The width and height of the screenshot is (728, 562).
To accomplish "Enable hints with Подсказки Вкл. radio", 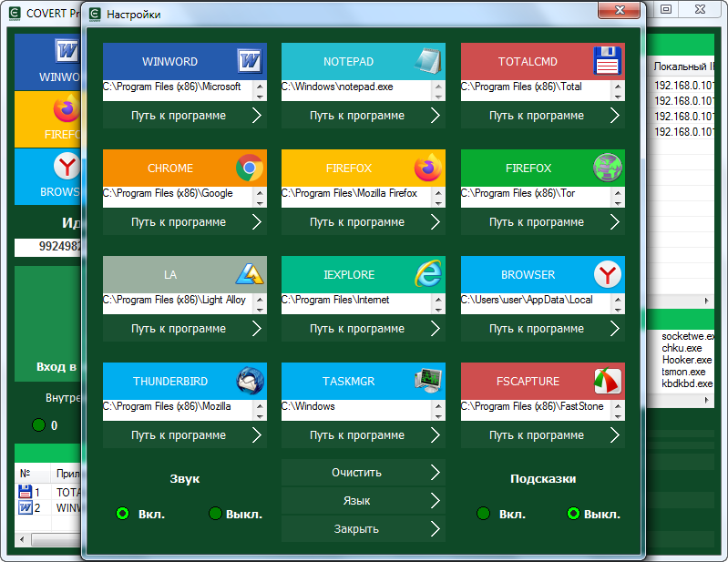I will [x=483, y=514].
